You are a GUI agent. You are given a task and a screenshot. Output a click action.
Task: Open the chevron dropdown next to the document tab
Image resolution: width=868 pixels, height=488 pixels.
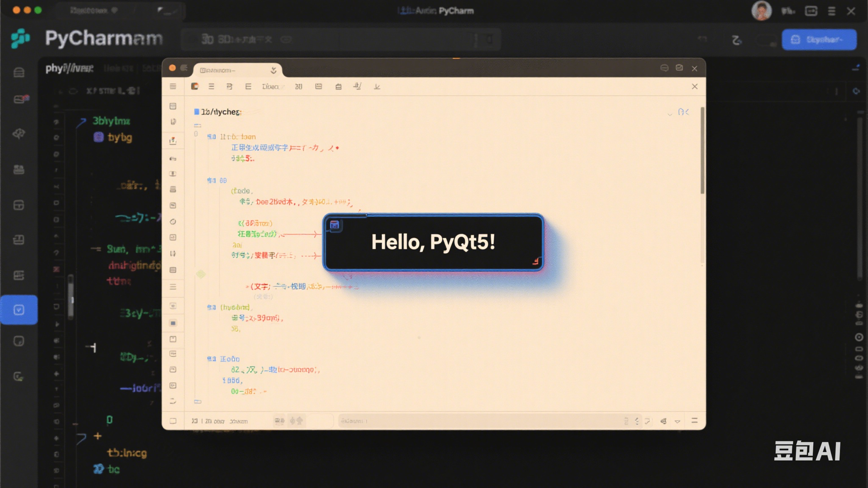coord(273,71)
